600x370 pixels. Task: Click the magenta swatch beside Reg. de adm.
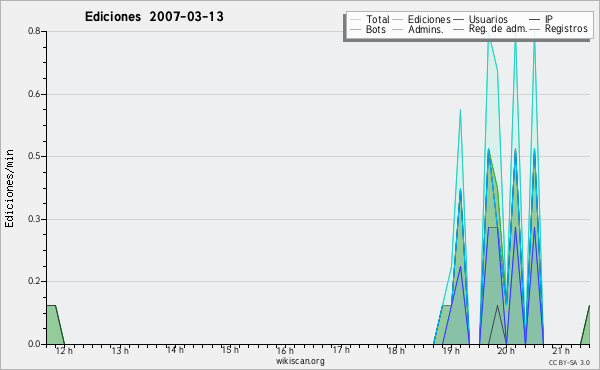click(x=458, y=29)
